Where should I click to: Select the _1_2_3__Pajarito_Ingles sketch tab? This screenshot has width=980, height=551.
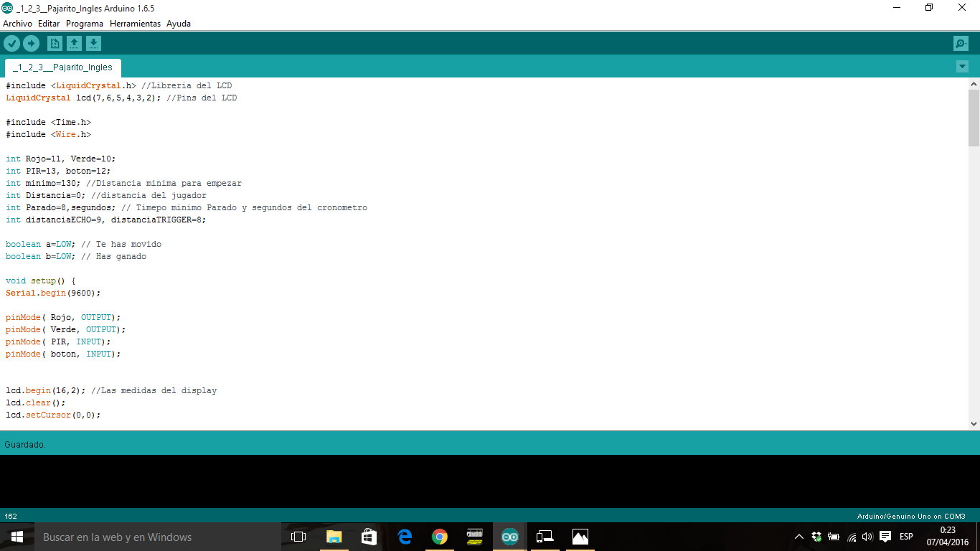coord(63,67)
